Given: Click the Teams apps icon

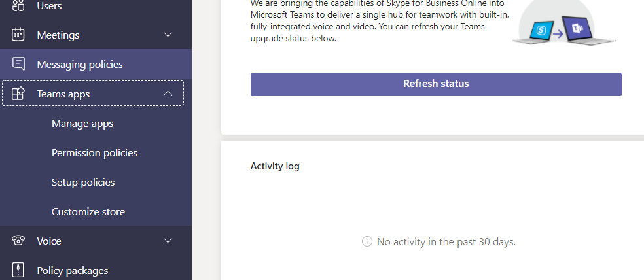Looking at the screenshot, I should click(x=18, y=94).
